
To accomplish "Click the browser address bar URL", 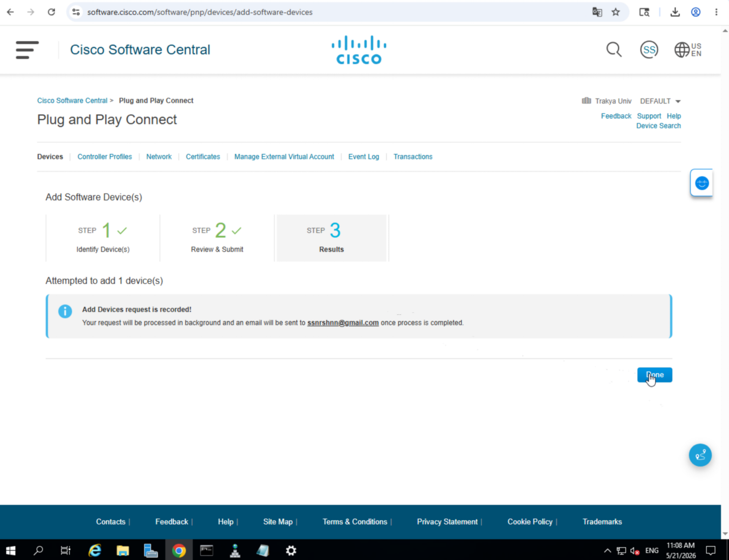I will [x=199, y=12].
